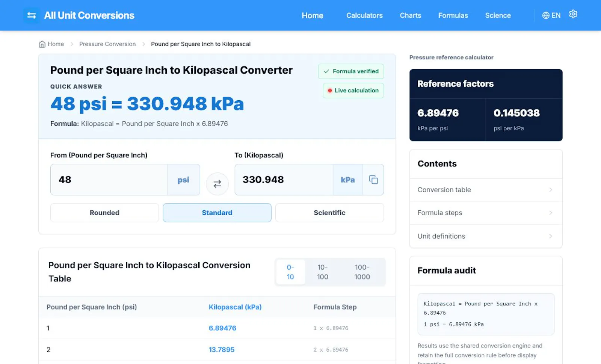Click the '1 psi = 6.89476 kPa' audit line
Image resolution: width=601 pixels, height=364 pixels.
454,324
